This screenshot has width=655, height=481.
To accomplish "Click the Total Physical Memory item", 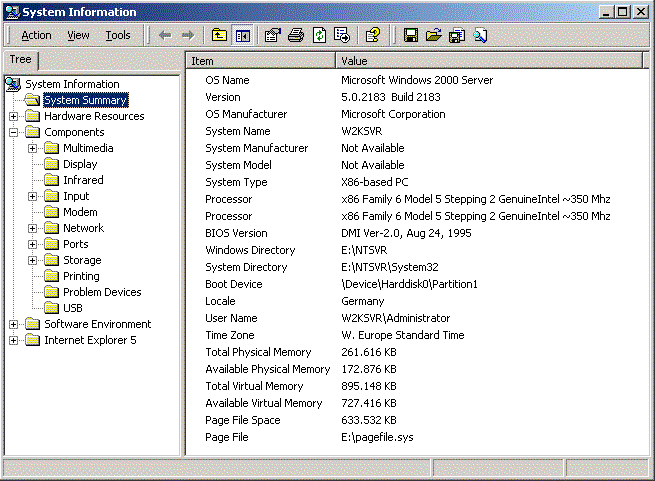I will [258, 352].
